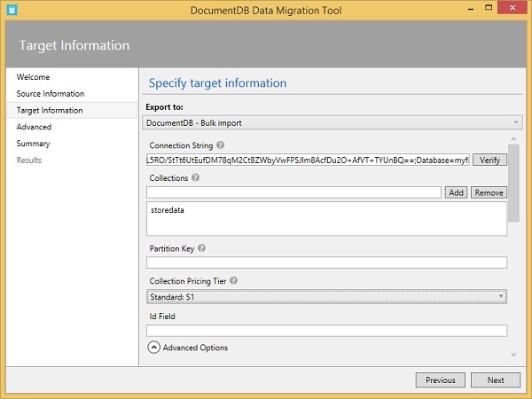Open the Source Information step

(x=51, y=94)
